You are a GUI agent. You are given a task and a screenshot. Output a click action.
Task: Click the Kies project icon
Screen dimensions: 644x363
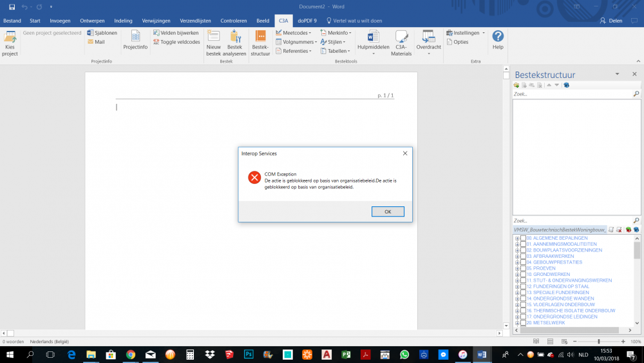pyautogui.click(x=10, y=43)
